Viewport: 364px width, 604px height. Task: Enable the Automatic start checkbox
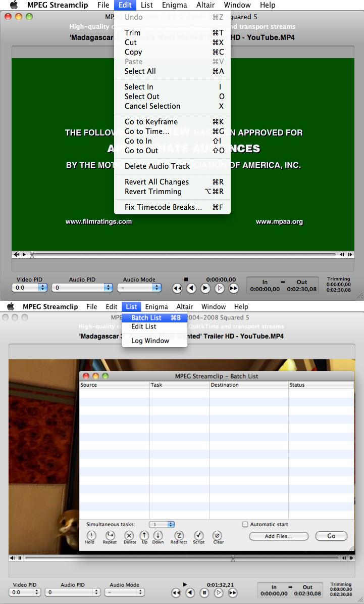[x=245, y=525]
